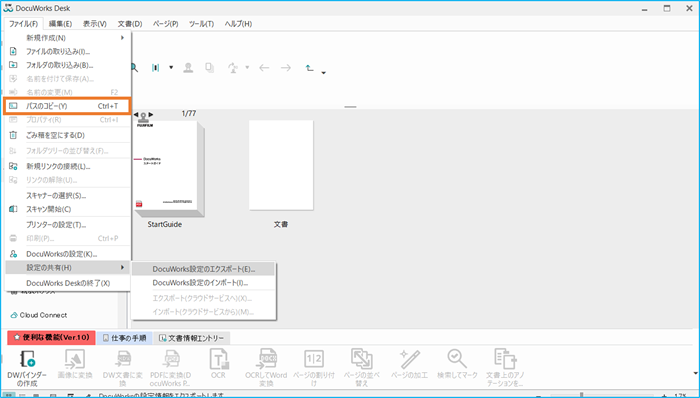The image size is (700, 398).
Task: Choose 新規リンクの接続(L)... menu entry
Action: click(x=67, y=166)
